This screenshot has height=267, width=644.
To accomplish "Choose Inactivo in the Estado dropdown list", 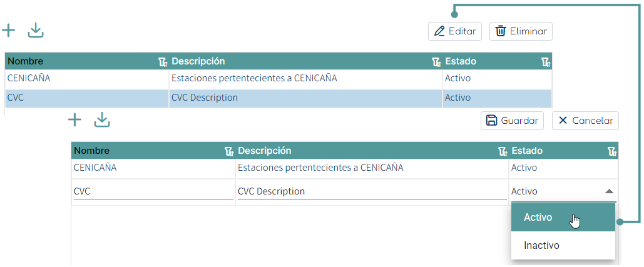I will pos(563,245).
